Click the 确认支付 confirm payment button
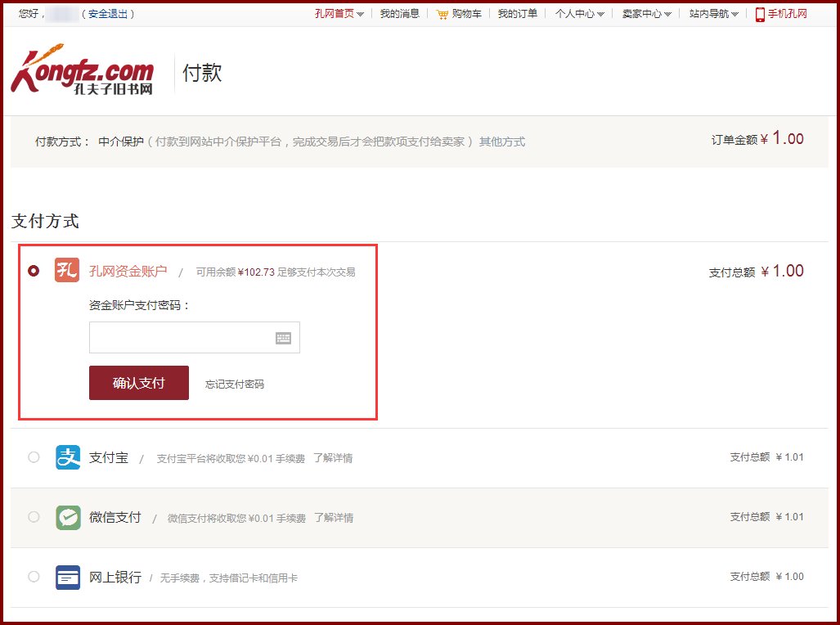 pos(138,382)
